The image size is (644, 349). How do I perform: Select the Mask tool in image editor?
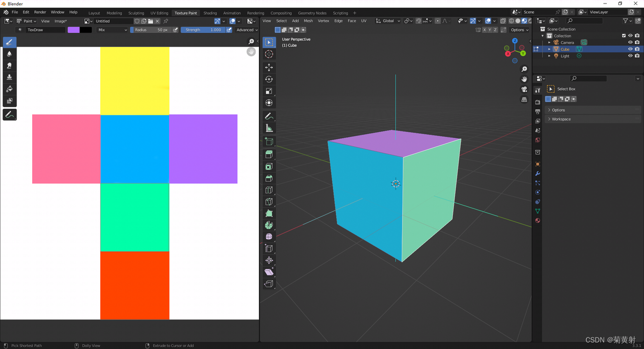10,101
